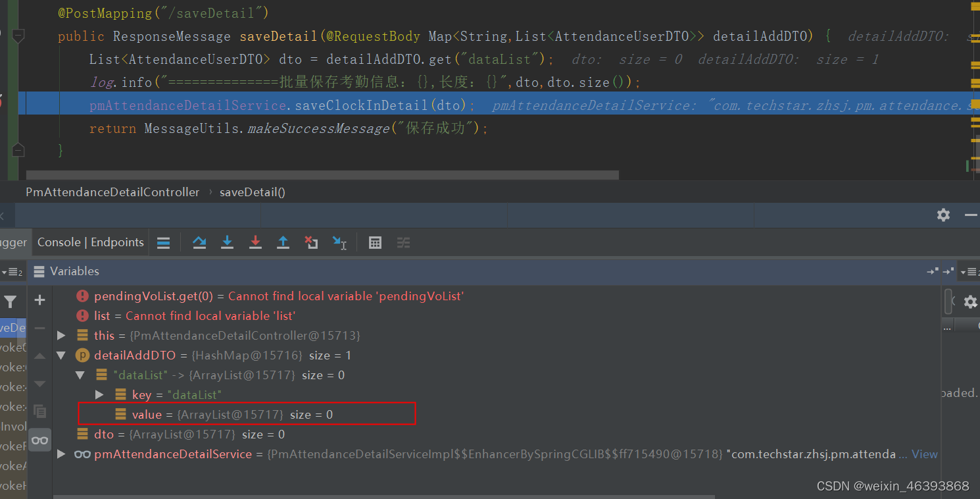Select the Step Into icon
The width and height of the screenshot is (980, 499).
[227, 242]
